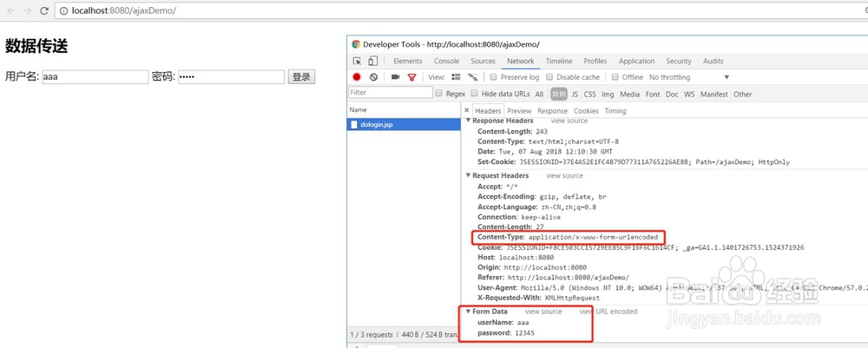Close the request details pane
The image size is (868, 348).
tap(467, 111)
